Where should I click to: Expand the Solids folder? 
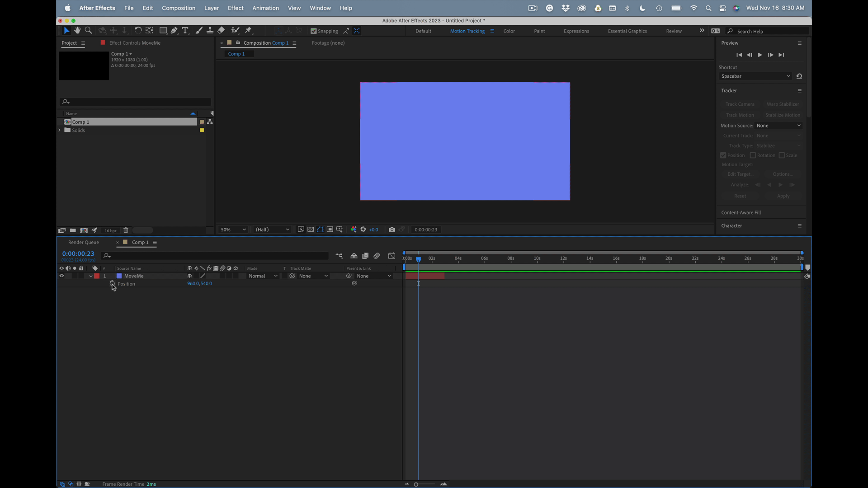pyautogui.click(x=60, y=130)
